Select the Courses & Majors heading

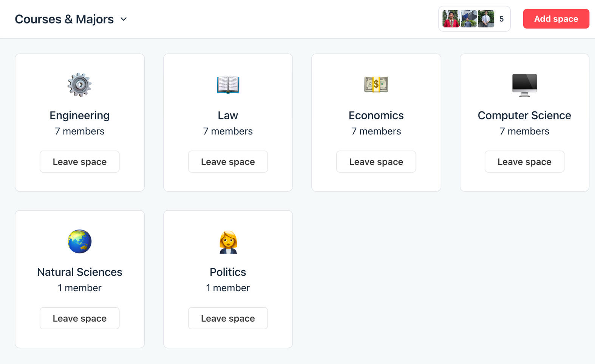[x=64, y=19]
